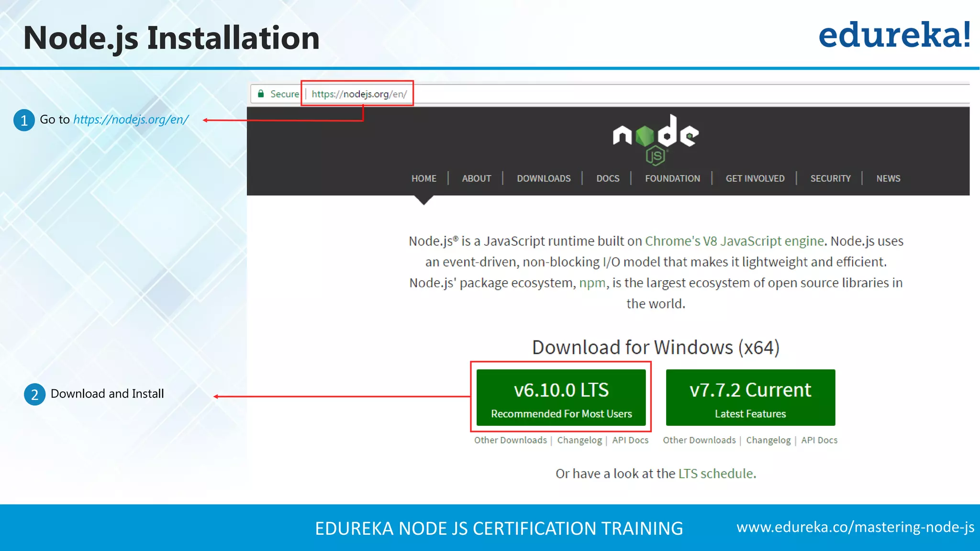980x551 pixels.
Task: Click the Node.js logo in header
Action: [656, 140]
